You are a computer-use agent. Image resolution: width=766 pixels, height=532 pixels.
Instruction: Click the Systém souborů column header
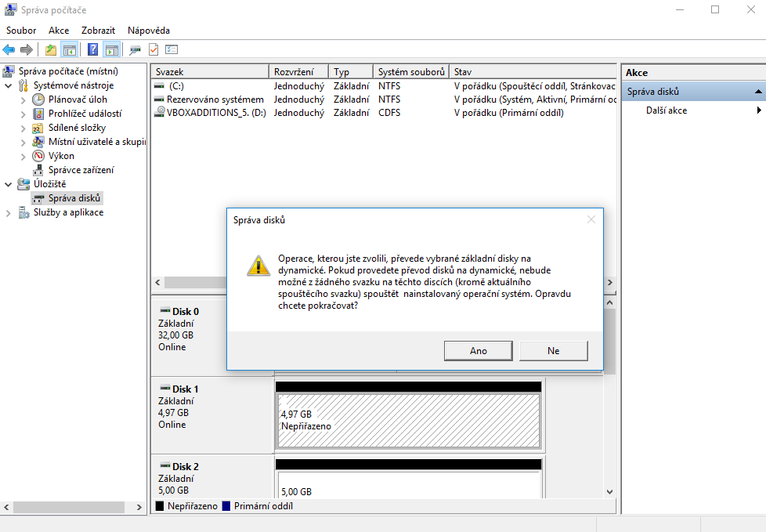click(x=410, y=71)
